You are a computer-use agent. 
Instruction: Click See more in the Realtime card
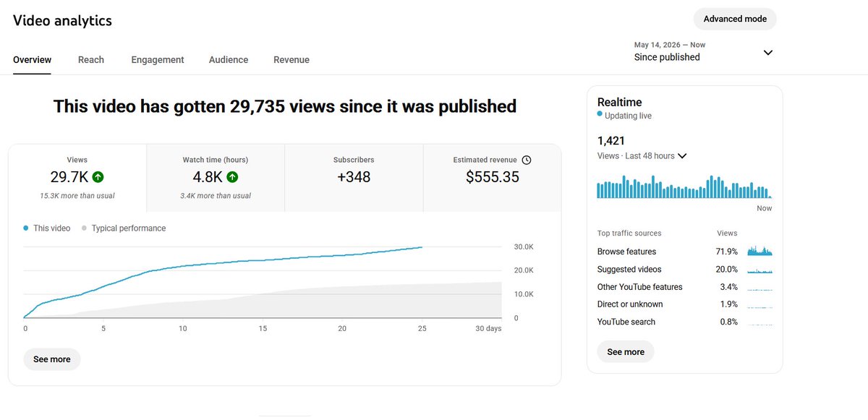point(626,352)
